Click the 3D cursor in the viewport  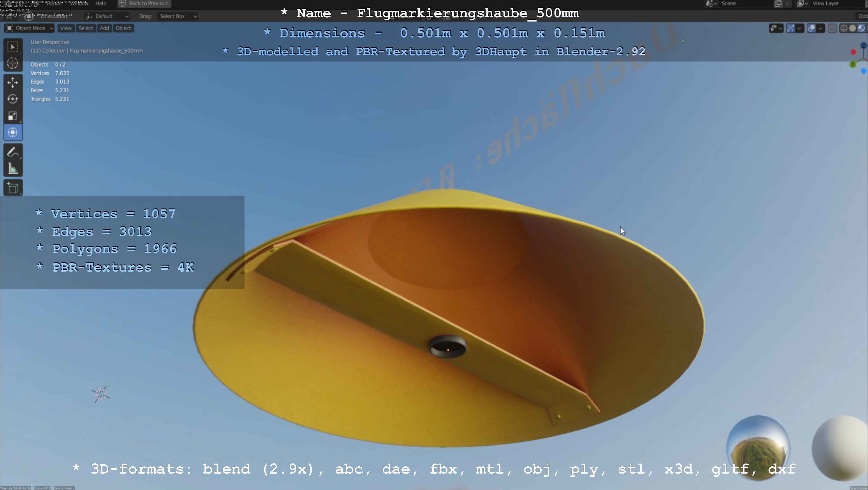(x=100, y=394)
